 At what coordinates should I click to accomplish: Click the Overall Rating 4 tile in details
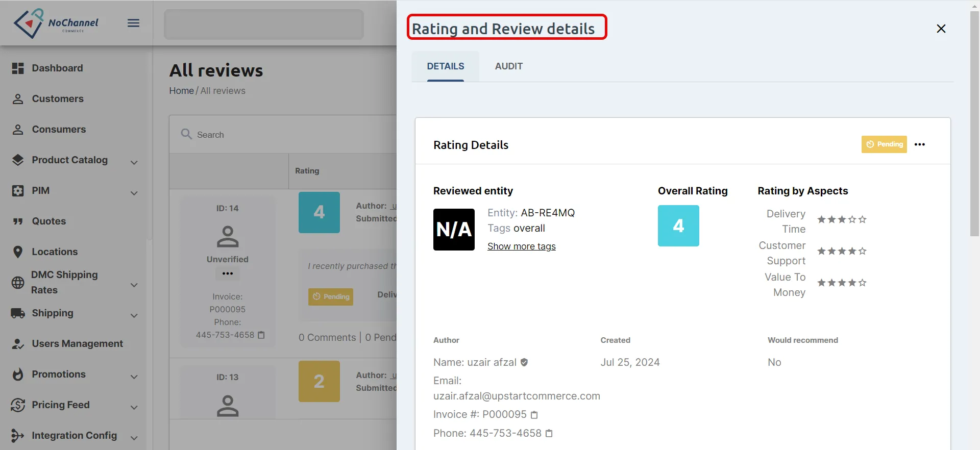pos(678,226)
